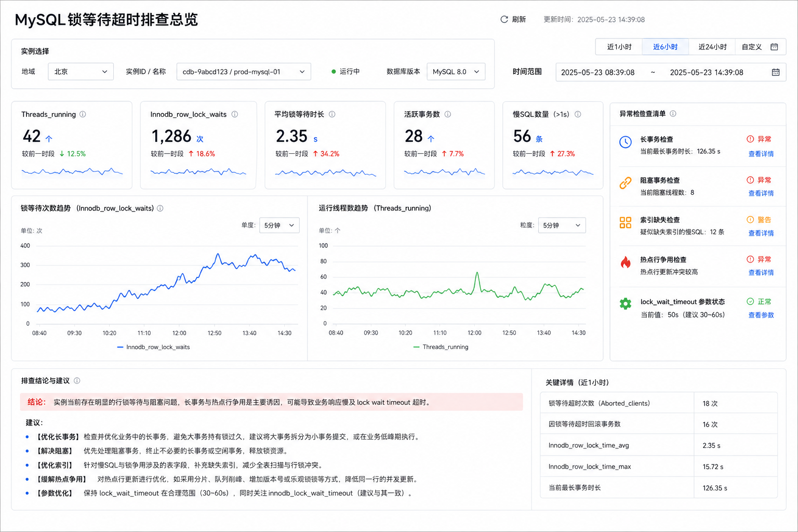Click the 异常 alert icon for 阻塞事务检查
This screenshot has width=798, height=532.
pyautogui.click(x=750, y=180)
